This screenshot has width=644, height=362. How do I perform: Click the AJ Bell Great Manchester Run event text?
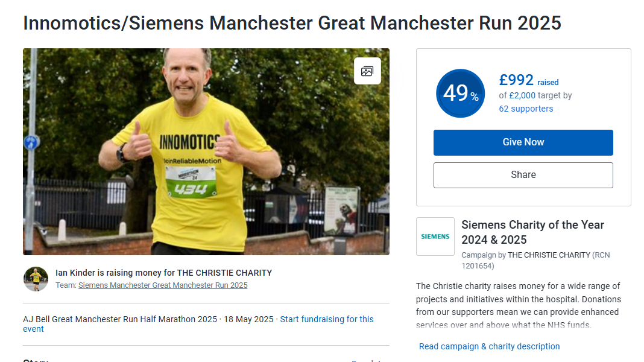[120, 319]
